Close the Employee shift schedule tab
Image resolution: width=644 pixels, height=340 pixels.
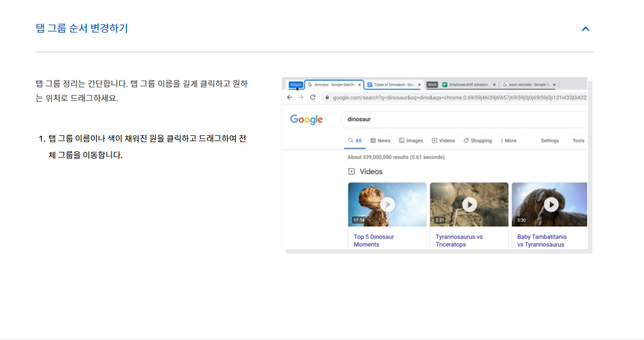494,85
